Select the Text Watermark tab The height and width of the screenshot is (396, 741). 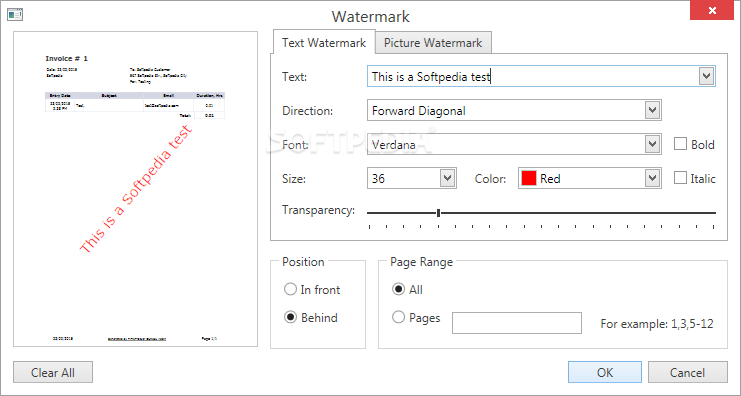tap(324, 43)
